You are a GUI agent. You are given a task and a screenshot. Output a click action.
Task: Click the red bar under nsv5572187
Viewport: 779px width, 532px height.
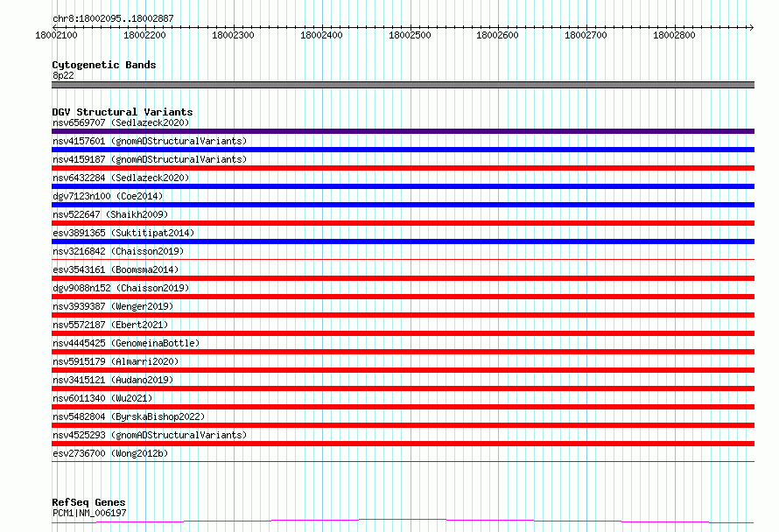point(403,333)
